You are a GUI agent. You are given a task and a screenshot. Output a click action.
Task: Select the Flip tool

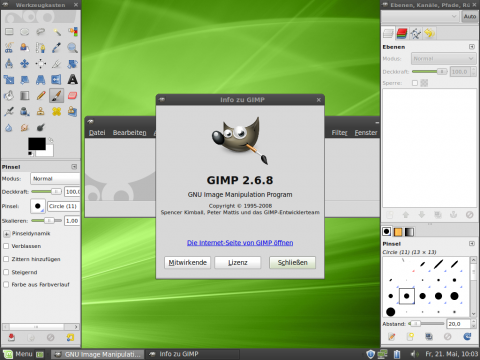coord(57,80)
